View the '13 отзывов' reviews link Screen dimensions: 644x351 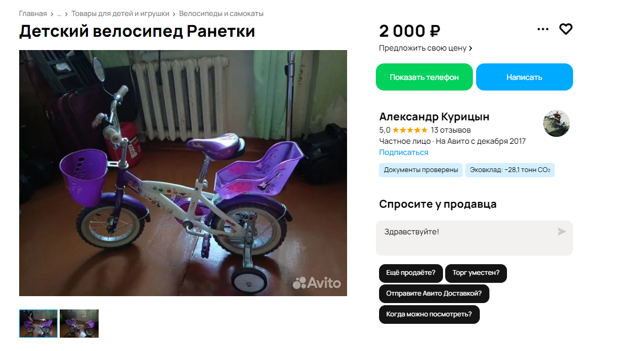click(x=451, y=130)
